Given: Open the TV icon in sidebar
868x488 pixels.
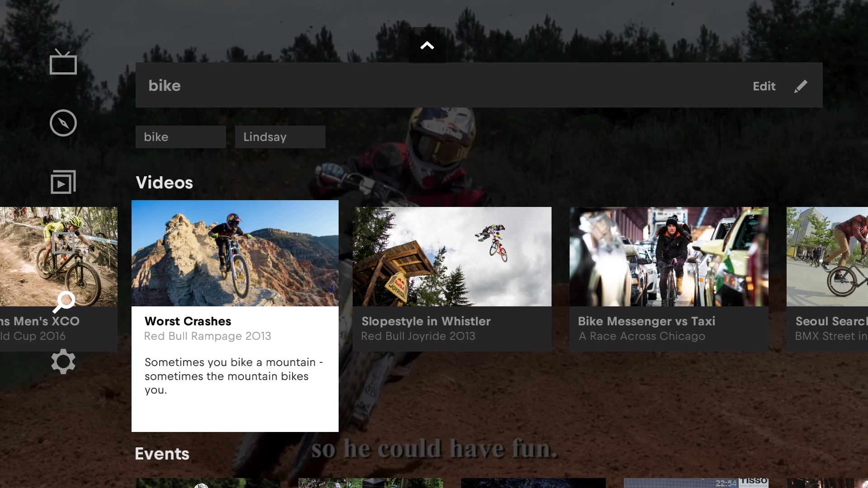Looking at the screenshot, I should coord(63,62).
